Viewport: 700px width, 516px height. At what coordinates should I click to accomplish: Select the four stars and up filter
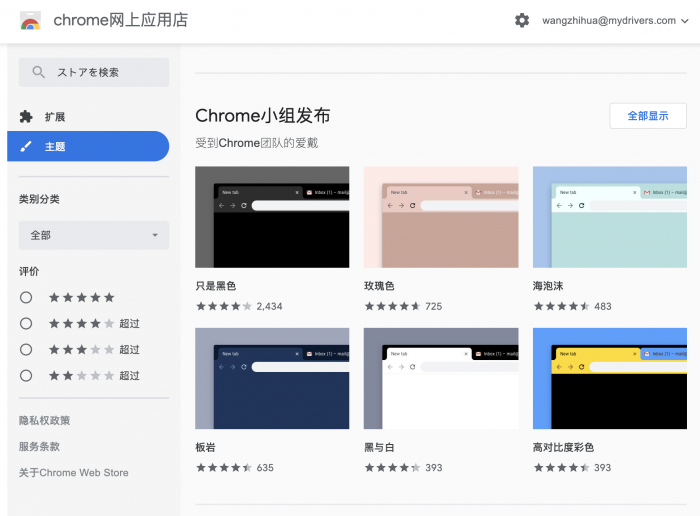tap(26, 323)
